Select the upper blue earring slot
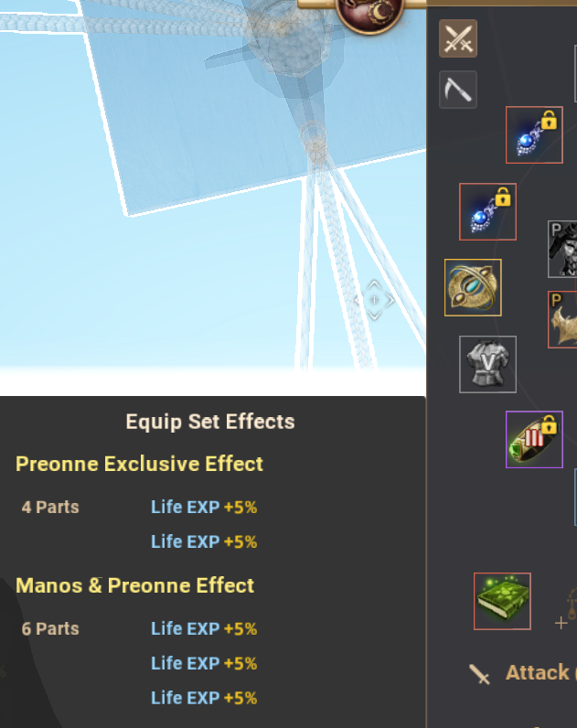 534,135
